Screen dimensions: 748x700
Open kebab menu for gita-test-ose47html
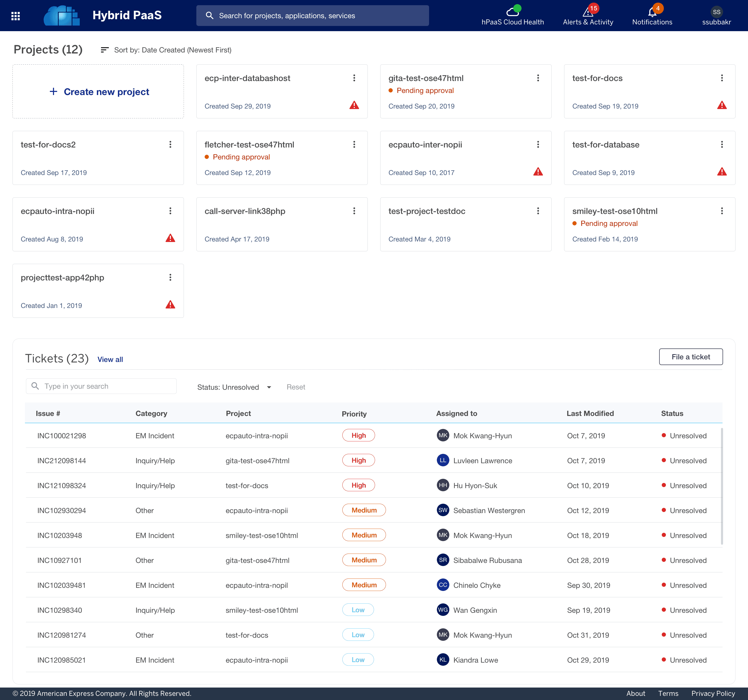coord(538,78)
